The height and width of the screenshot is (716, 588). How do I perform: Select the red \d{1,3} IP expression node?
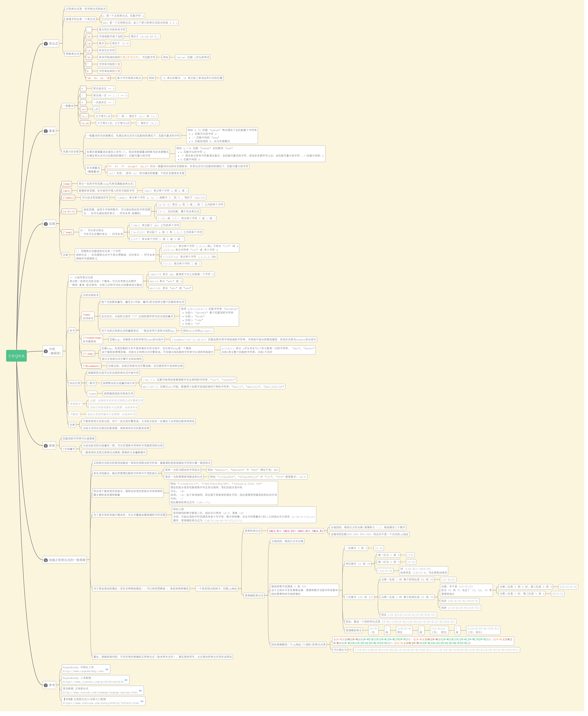(296, 531)
